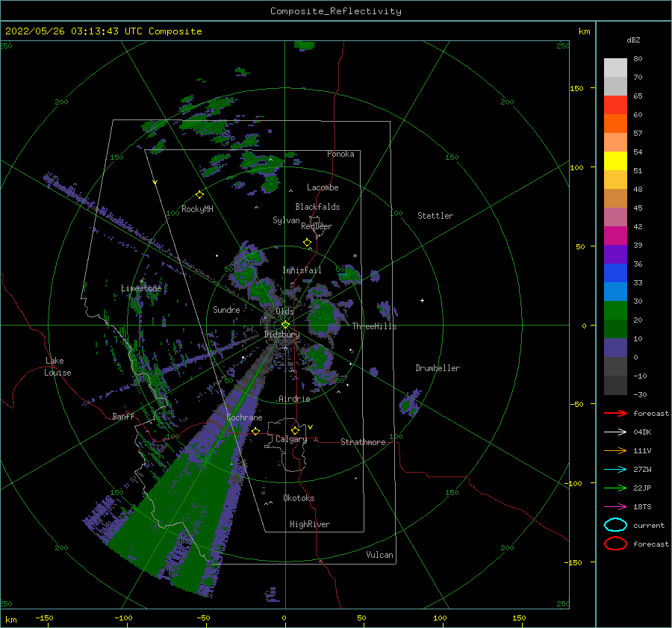Select the RockyMH label
This screenshot has height=628, width=672.
tap(197, 209)
